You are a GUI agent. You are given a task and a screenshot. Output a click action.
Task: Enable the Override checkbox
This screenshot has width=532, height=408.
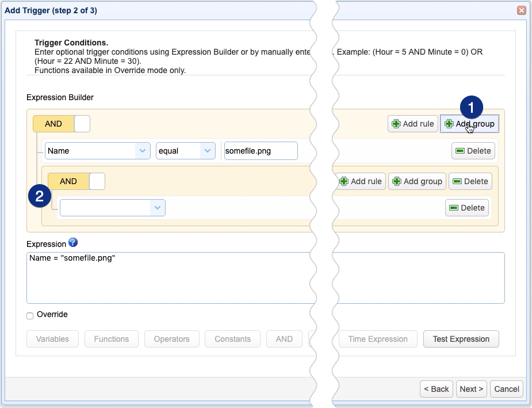(29, 315)
